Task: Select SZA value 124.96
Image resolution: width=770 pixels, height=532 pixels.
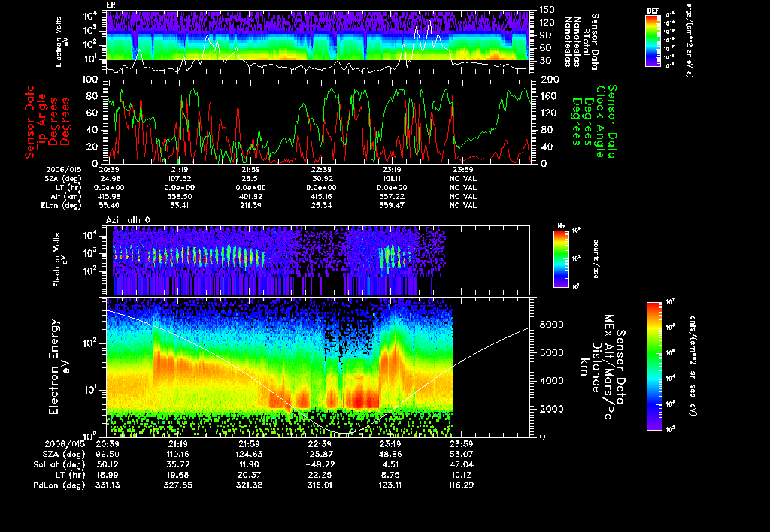Action: (x=108, y=179)
